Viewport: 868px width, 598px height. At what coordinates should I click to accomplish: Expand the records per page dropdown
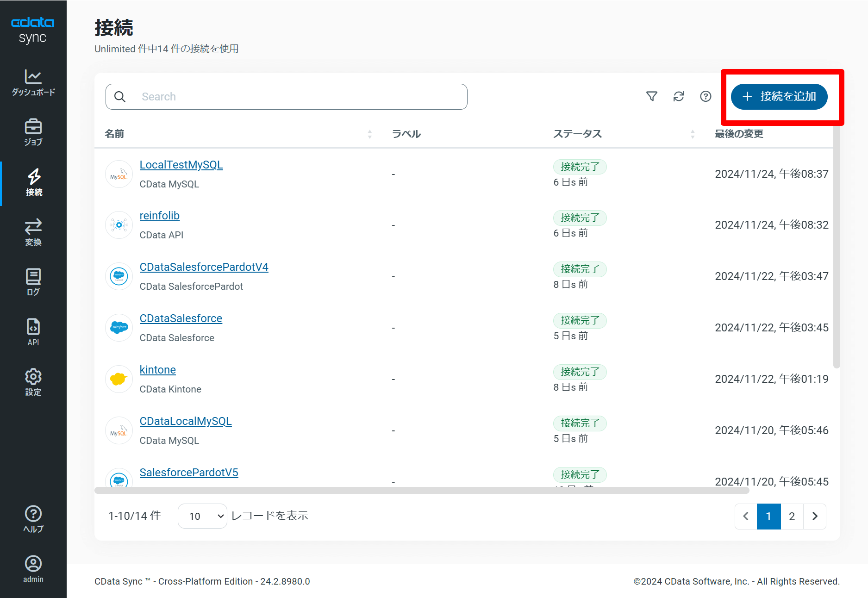point(202,516)
